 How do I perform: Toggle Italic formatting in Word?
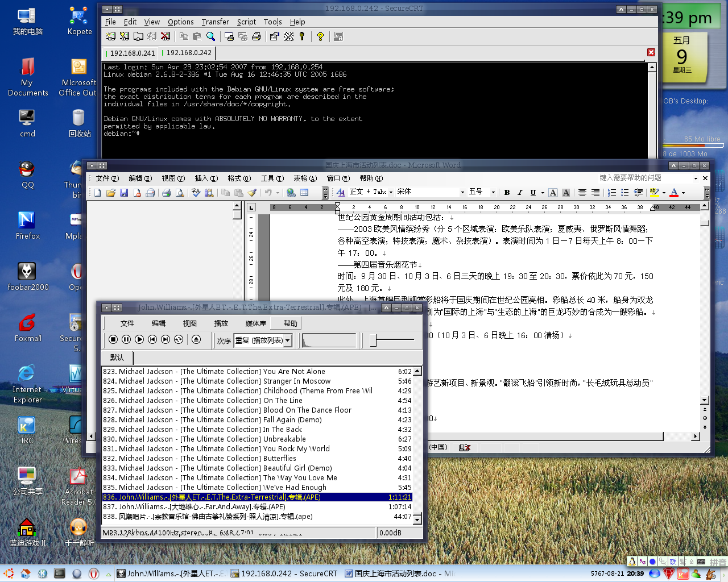click(x=519, y=193)
